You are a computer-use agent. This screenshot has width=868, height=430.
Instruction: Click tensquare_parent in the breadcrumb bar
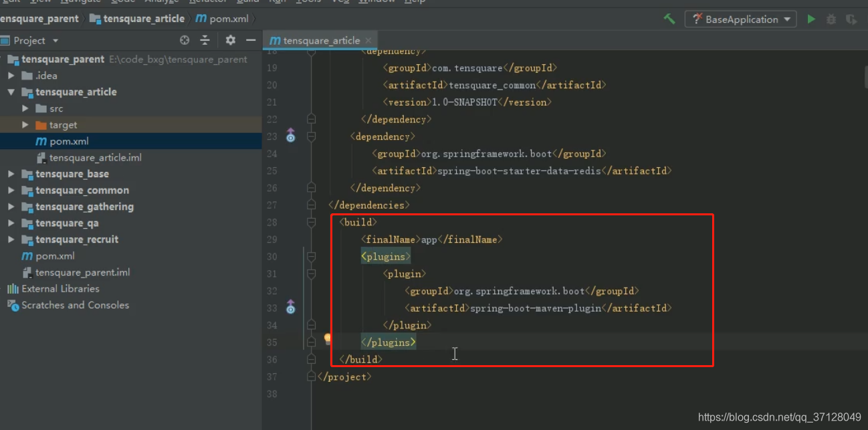point(39,19)
